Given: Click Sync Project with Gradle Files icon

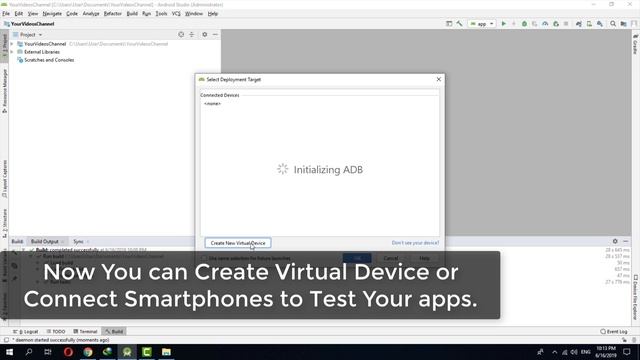Looking at the screenshot, I should (x=579, y=24).
